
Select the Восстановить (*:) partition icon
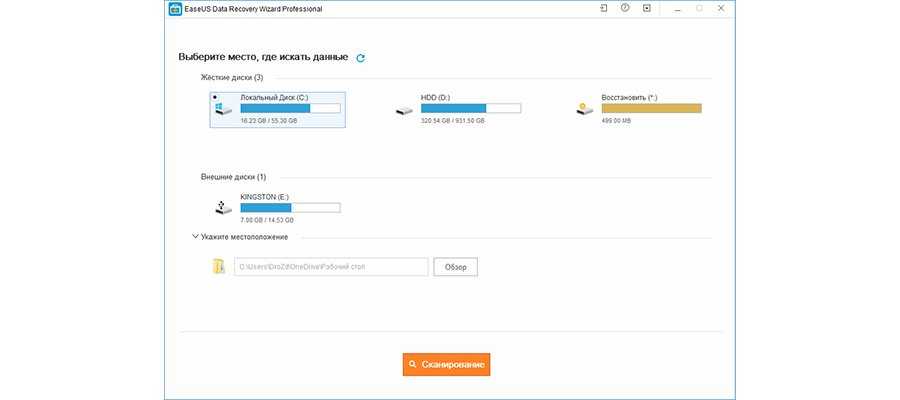(x=584, y=109)
